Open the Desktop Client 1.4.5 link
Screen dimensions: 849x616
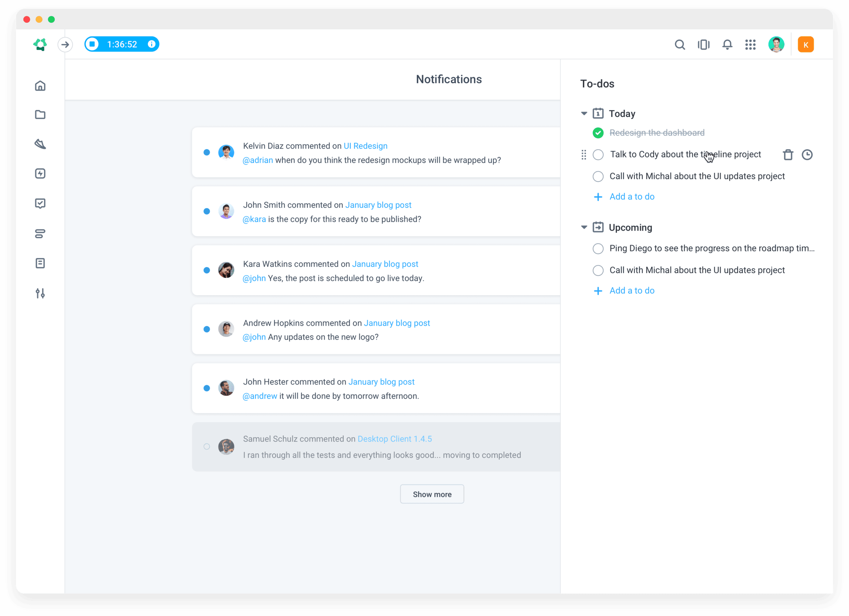pos(394,439)
